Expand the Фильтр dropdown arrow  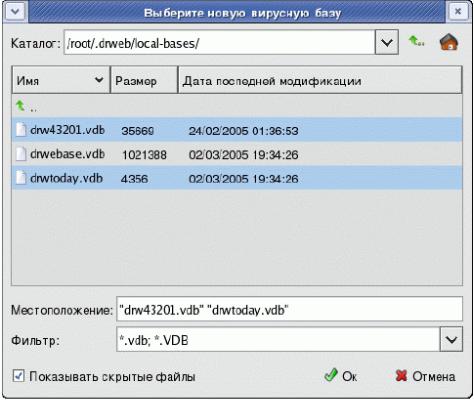[x=451, y=339]
